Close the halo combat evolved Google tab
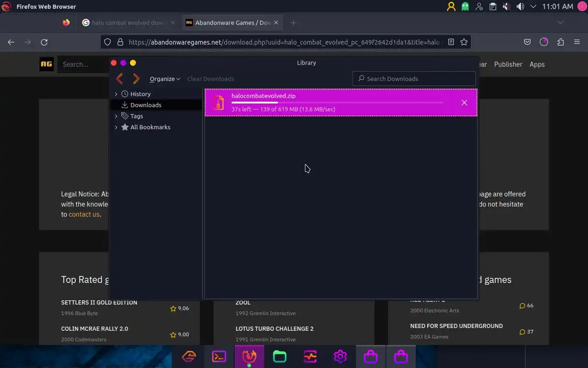Image resolution: width=588 pixels, height=368 pixels. pos(173,23)
